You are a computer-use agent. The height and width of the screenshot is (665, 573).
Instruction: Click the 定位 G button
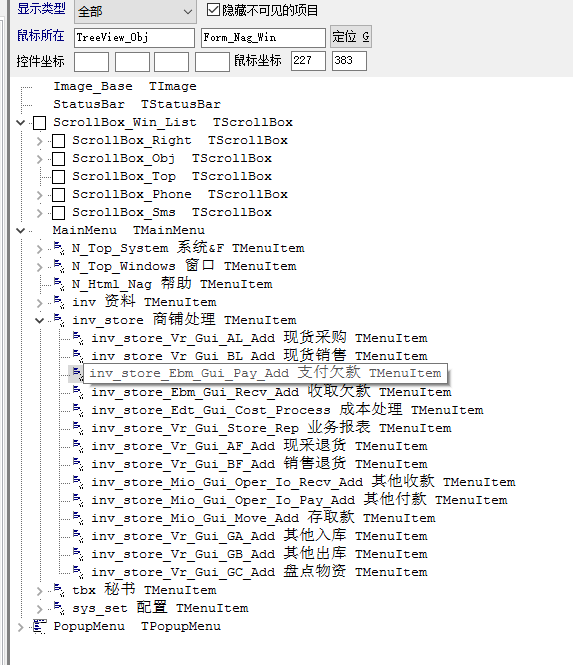pos(351,37)
